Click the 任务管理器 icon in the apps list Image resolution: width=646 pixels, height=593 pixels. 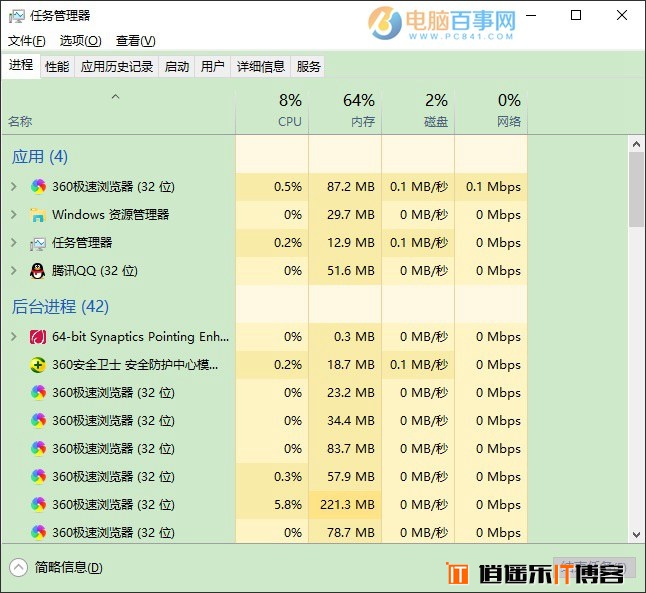(x=38, y=243)
